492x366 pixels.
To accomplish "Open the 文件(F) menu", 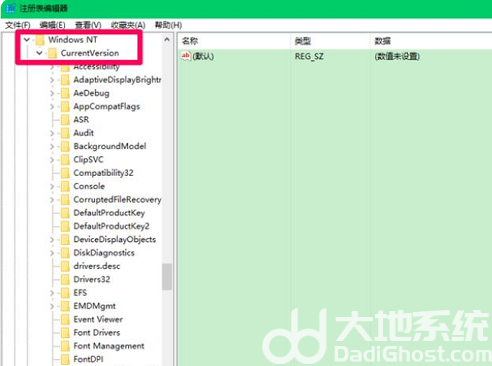I will [x=18, y=25].
